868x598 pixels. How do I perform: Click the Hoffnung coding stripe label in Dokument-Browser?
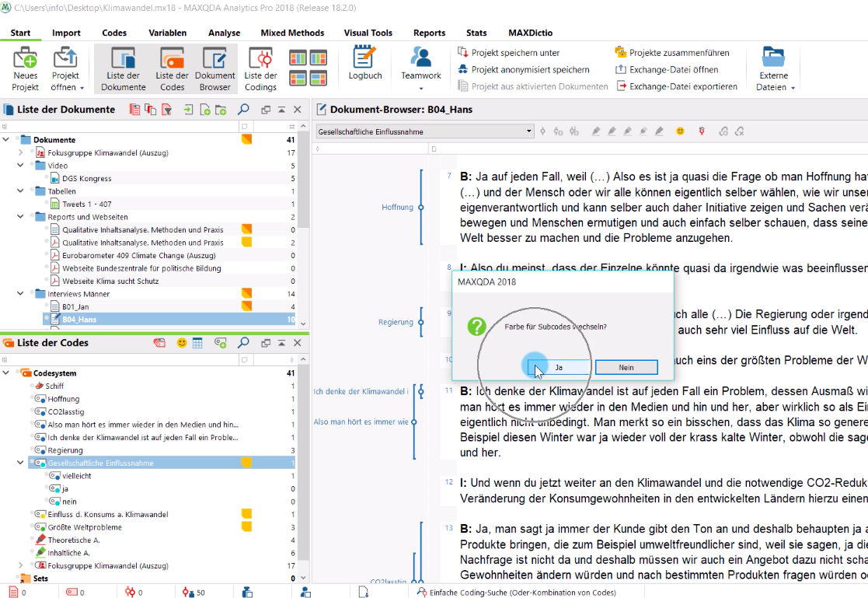[x=397, y=208]
